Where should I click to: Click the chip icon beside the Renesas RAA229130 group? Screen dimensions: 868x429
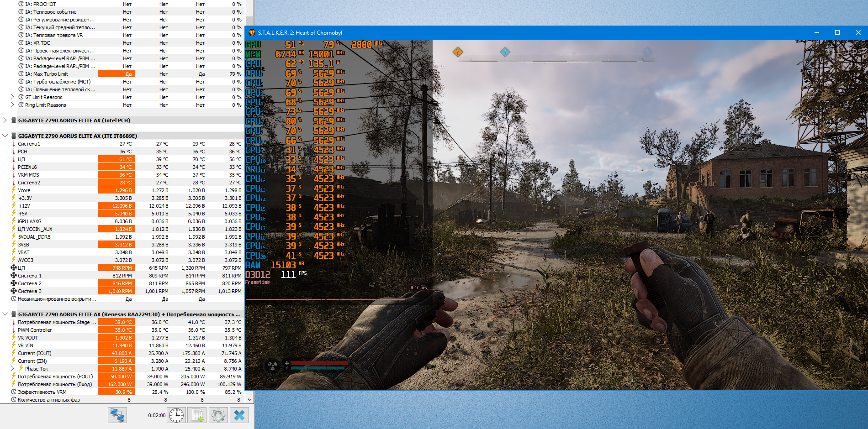pos(14,314)
